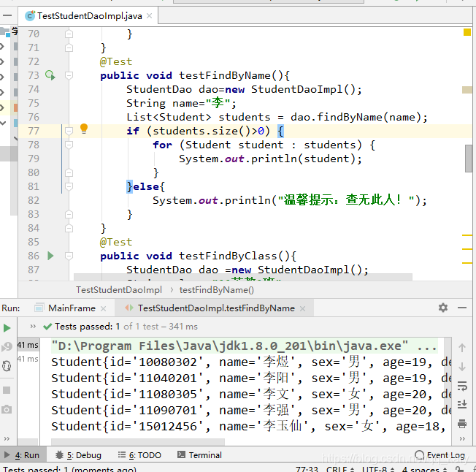
Task: Click the editor horizontal scrollbar
Action: pos(243,277)
